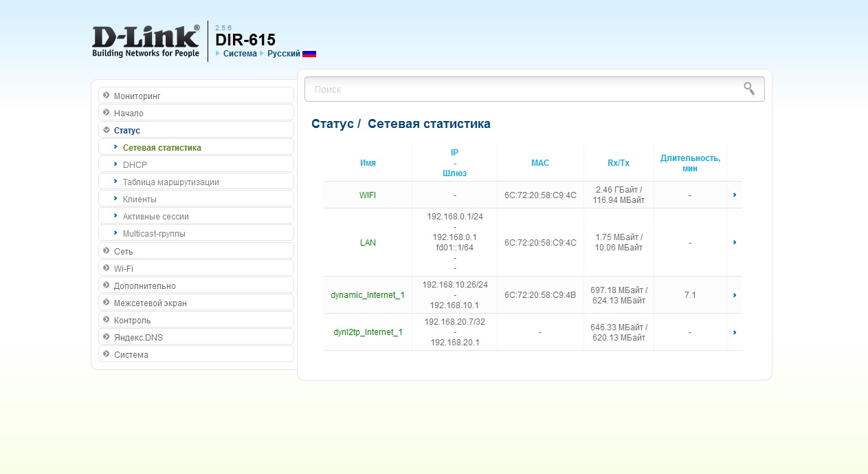The width and height of the screenshot is (868, 474).
Task: Click the LAN interface name link
Action: (x=368, y=243)
